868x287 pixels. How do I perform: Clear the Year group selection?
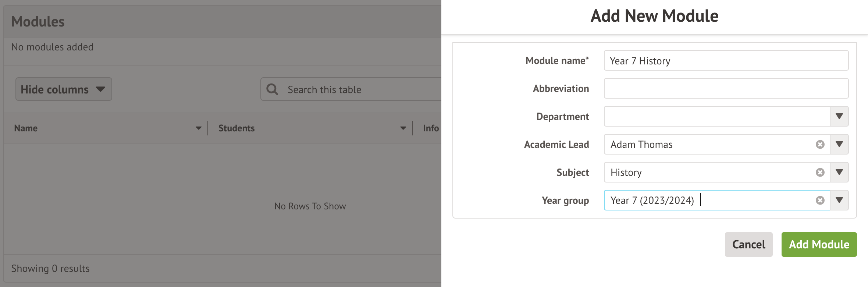[820, 200]
